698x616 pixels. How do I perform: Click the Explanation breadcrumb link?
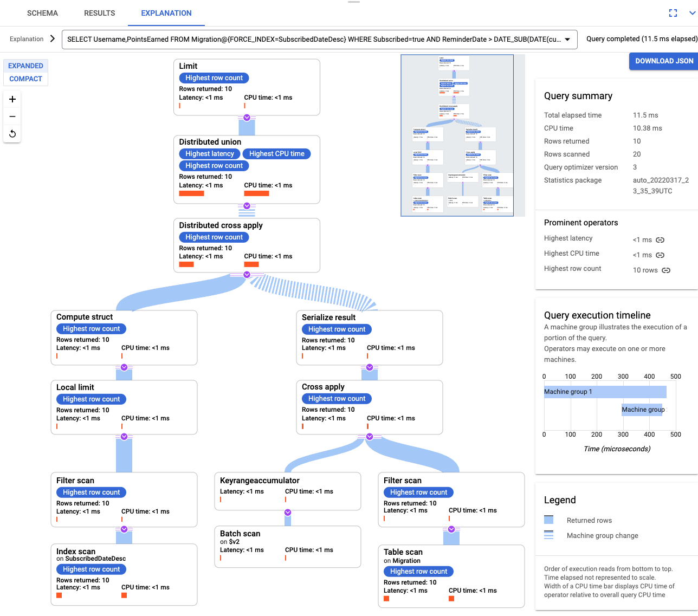pyautogui.click(x=25, y=39)
